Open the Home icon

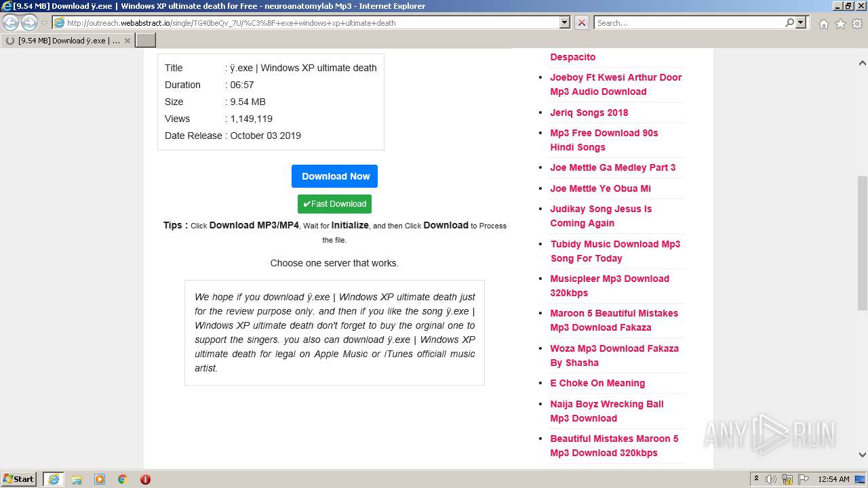coord(823,24)
